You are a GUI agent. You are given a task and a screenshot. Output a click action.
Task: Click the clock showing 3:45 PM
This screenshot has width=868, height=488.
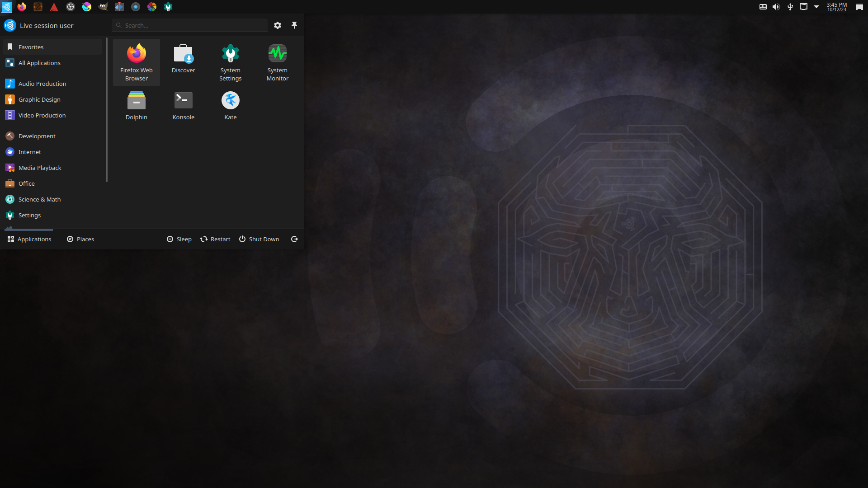[836, 7]
